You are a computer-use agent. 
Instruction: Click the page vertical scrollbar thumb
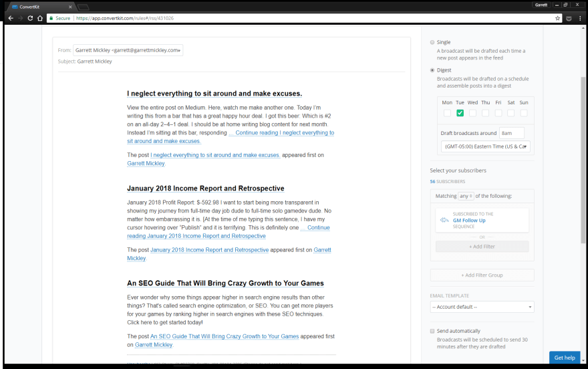point(583,159)
